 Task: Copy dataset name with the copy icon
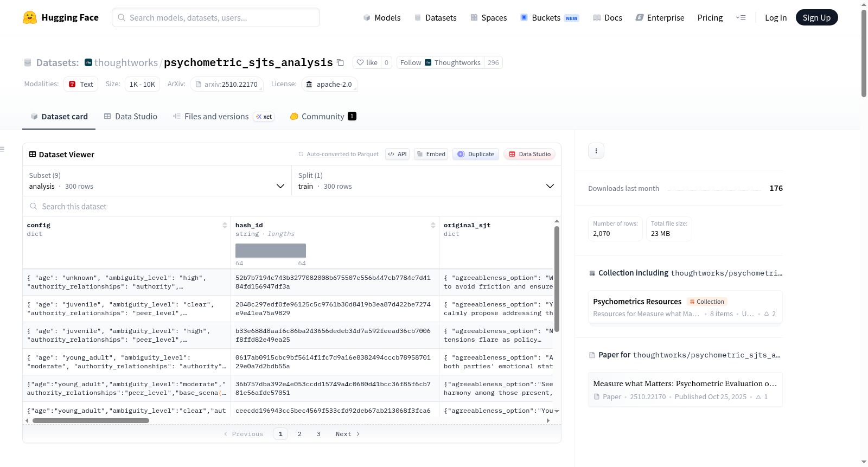[340, 62]
